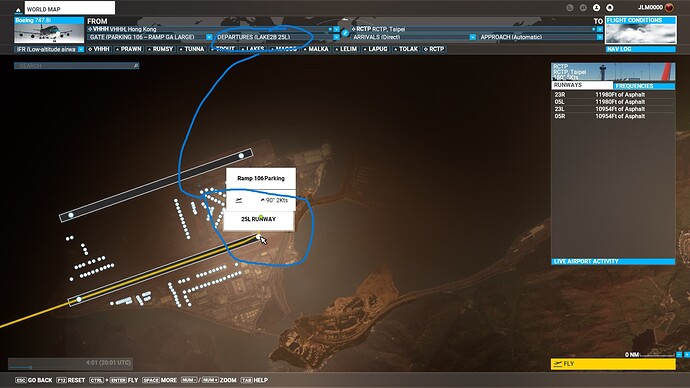Click the zoom-out minus icon on scale
The width and height of the screenshot is (690, 388).
click(x=679, y=355)
